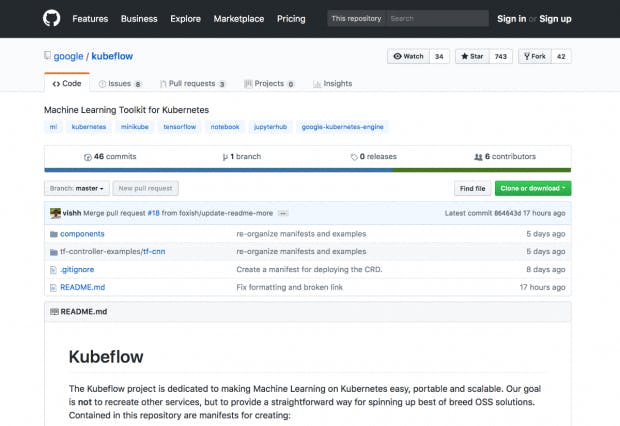Image resolution: width=620 pixels, height=426 pixels.
Task: Open Clone or download dropdown
Action: pyautogui.click(x=533, y=188)
